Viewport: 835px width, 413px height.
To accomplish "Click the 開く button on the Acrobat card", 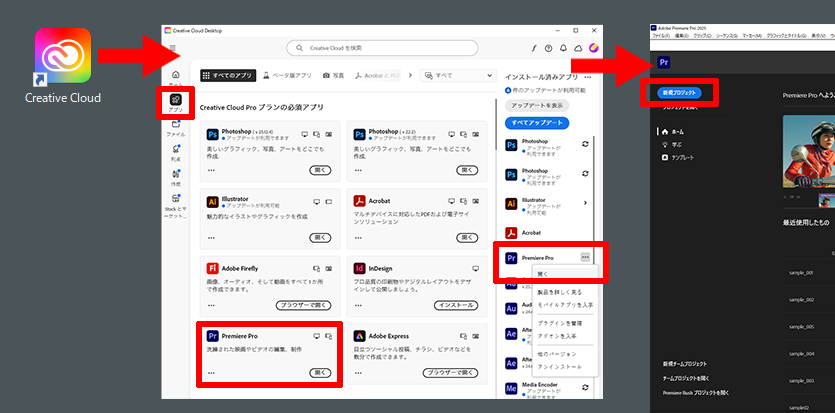I will click(467, 237).
